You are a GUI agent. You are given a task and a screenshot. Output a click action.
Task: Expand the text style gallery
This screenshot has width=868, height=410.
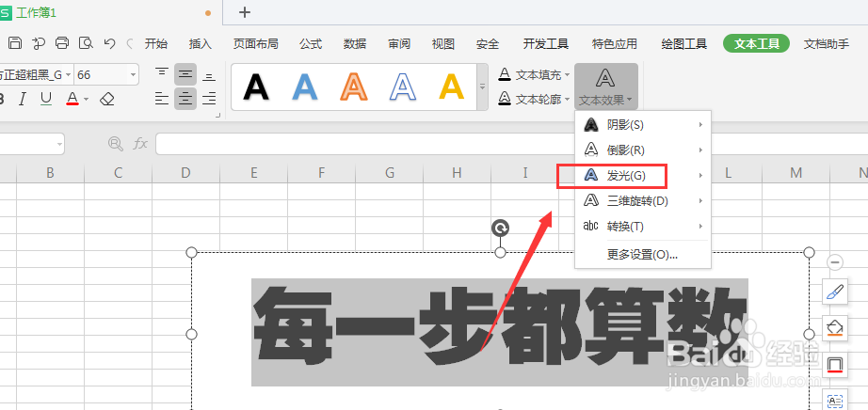coord(482,87)
